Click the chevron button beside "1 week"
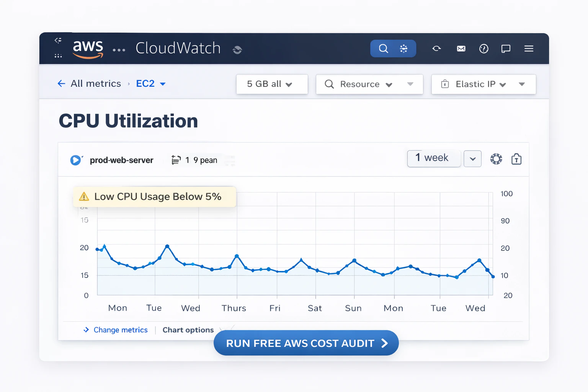Screen dimensions: 588x392 click(472, 159)
